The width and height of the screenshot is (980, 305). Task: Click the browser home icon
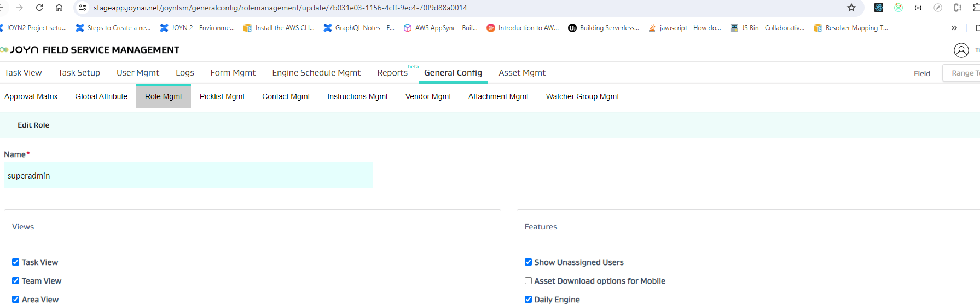[59, 8]
